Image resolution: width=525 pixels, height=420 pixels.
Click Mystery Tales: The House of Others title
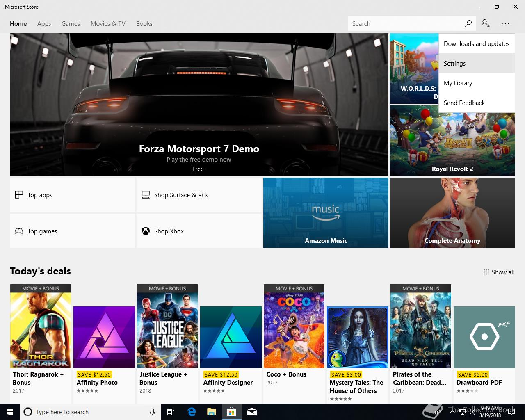[x=356, y=386]
